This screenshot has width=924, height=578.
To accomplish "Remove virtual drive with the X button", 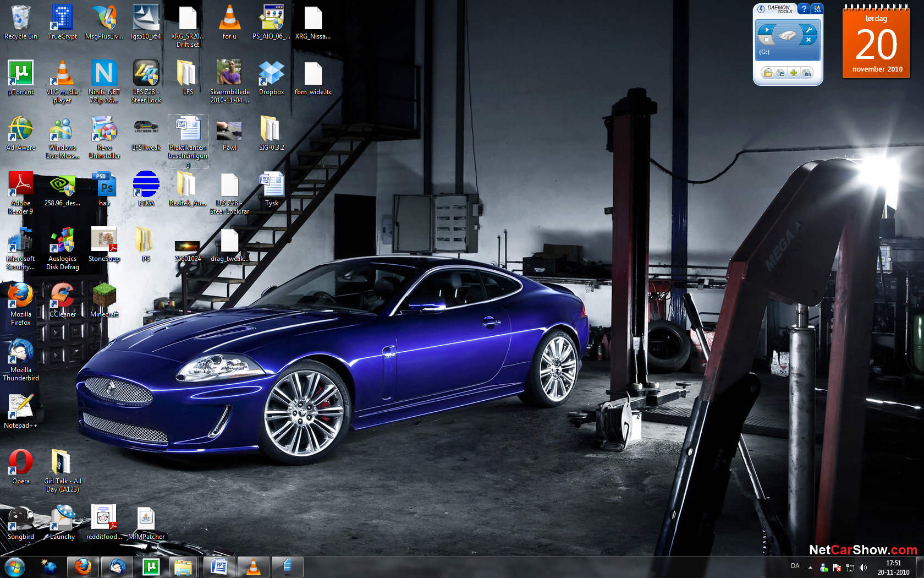I will pyautogui.click(x=808, y=40).
